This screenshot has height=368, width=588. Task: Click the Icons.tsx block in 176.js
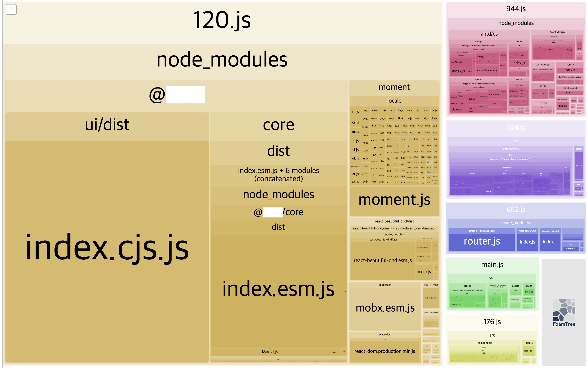click(x=528, y=351)
